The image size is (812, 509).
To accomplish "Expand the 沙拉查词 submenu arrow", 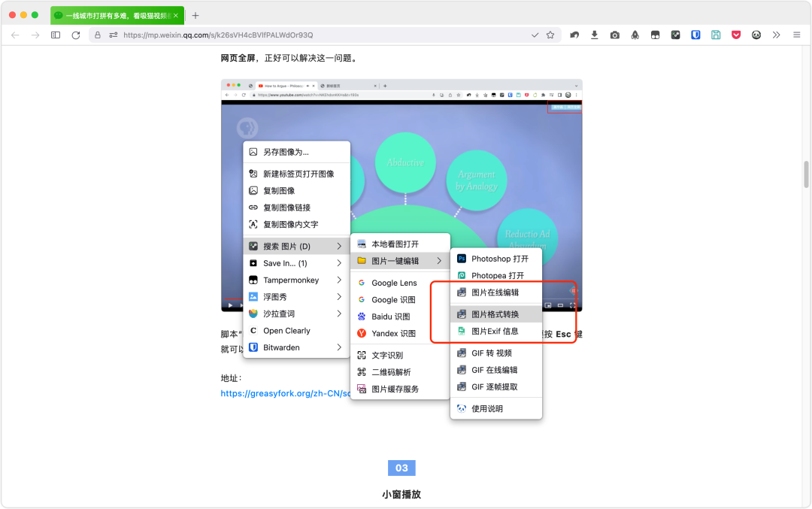I will (x=339, y=314).
